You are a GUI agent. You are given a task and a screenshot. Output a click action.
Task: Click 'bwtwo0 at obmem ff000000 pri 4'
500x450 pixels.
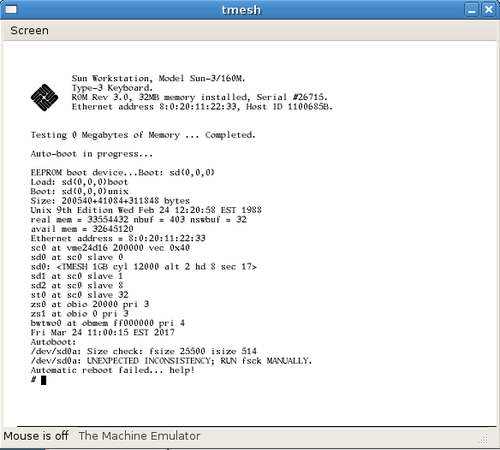[107, 323]
